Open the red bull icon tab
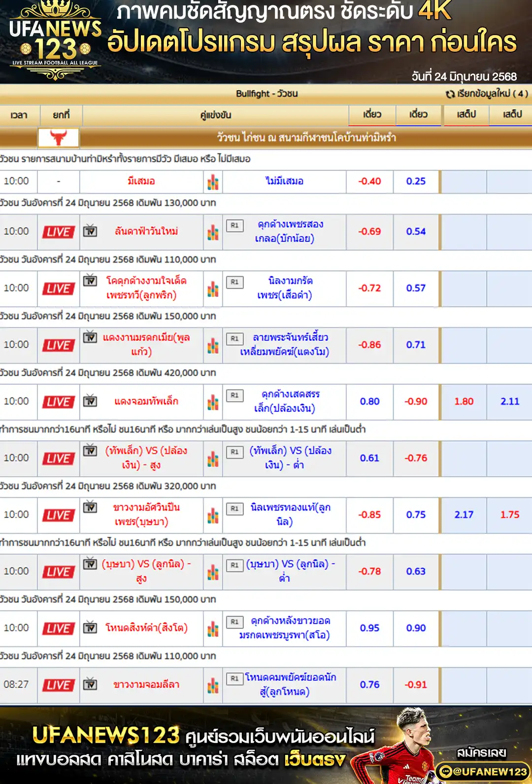532x784 pixels. pyautogui.click(x=59, y=137)
